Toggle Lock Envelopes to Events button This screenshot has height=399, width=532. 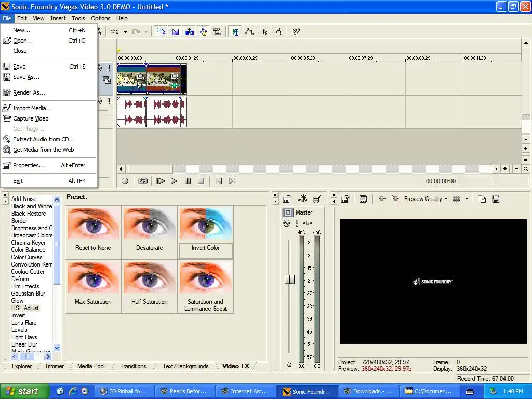pos(203,32)
